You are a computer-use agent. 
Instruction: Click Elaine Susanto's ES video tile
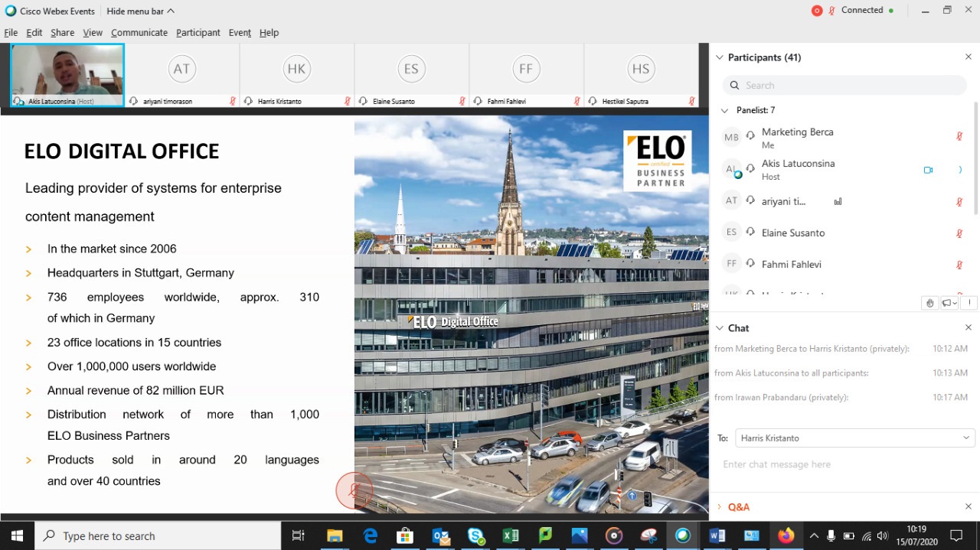click(411, 75)
